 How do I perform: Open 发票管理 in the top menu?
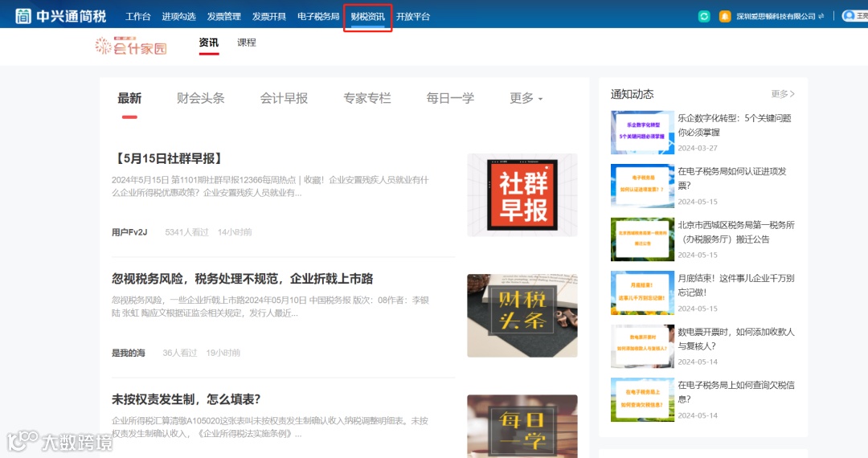tap(223, 17)
